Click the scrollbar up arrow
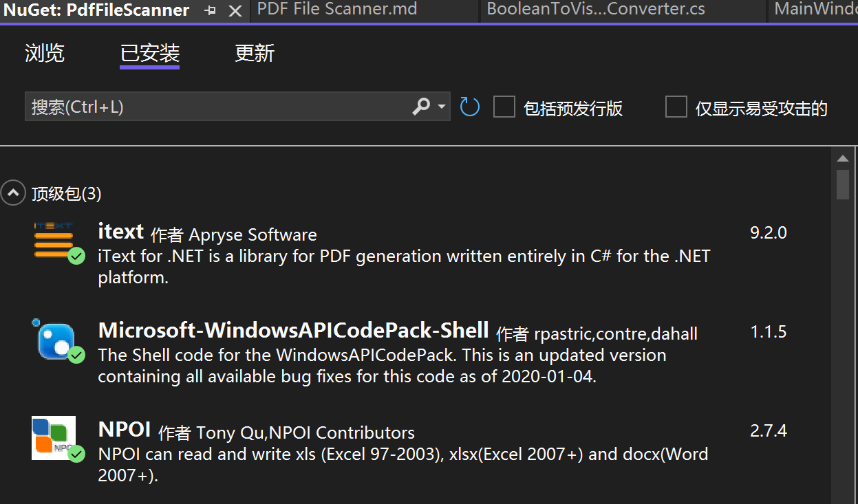The image size is (858, 504). pyautogui.click(x=843, y=159)
